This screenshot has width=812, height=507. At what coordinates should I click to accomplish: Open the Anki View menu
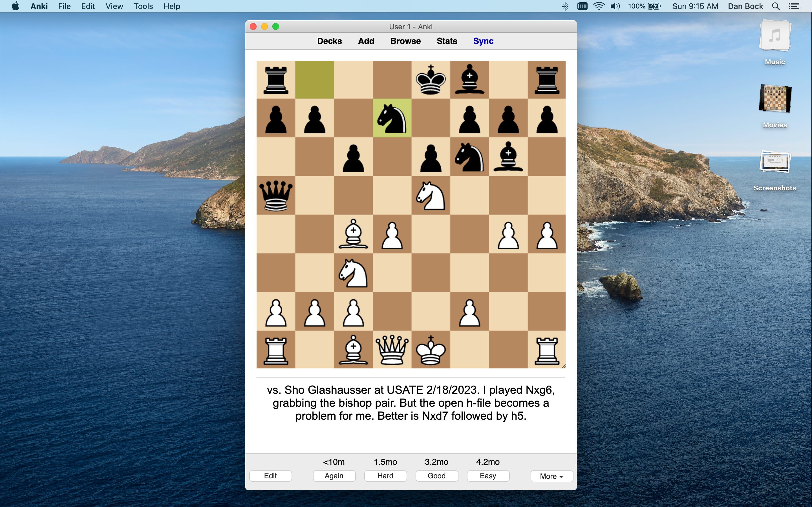[x=114, y=6]
